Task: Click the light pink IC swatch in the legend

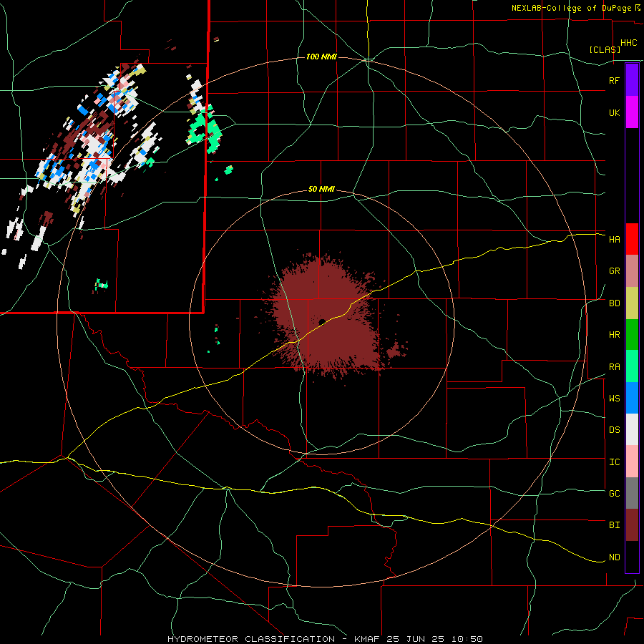Action: coord(632,462)
